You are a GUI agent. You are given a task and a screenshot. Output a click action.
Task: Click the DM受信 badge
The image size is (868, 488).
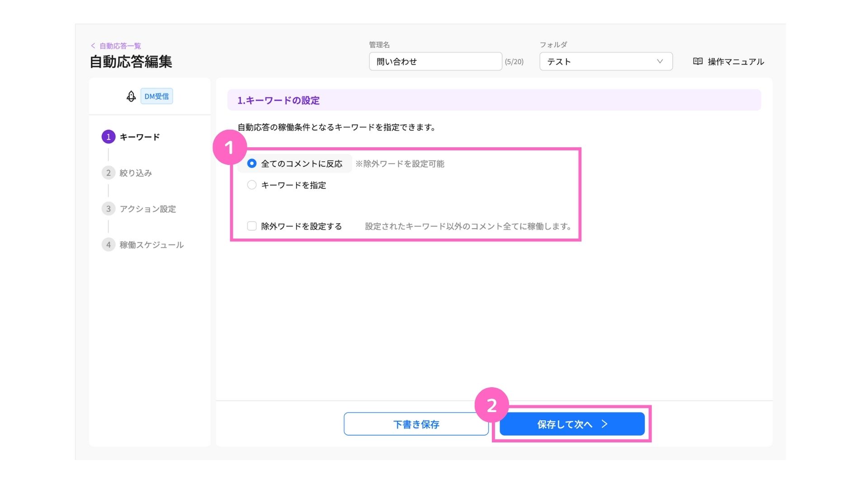[x=156, y=96]
